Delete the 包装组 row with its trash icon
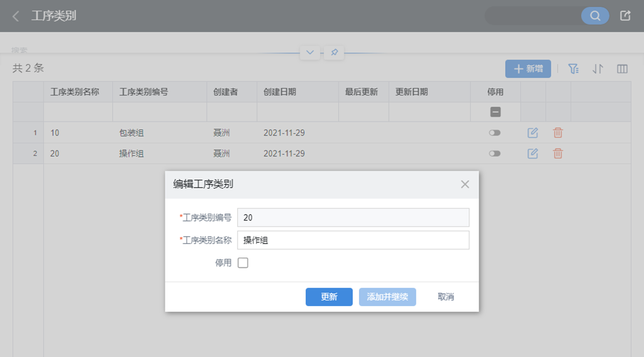Viewport: 644px width, 357px height. (558, 132)
